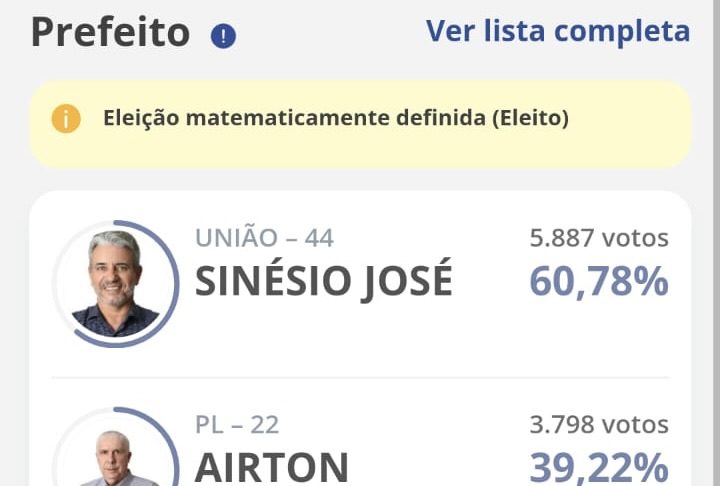Click the Eleição matematicamente definida notice text

coord(335,118)
